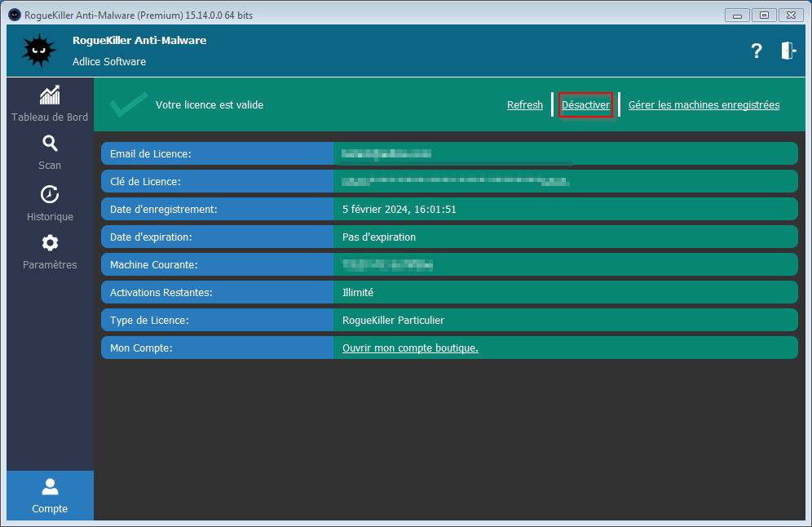
Task: Minimize the RogueKiller window
Action: [x=738, y=14]
